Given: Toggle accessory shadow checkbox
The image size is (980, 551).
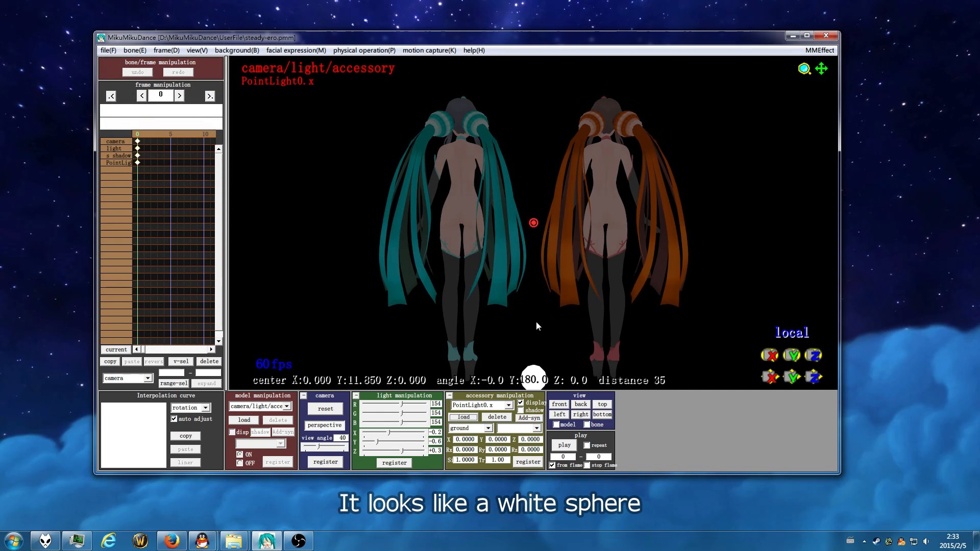Looking at the screenshot, I should tap(521, 410).
